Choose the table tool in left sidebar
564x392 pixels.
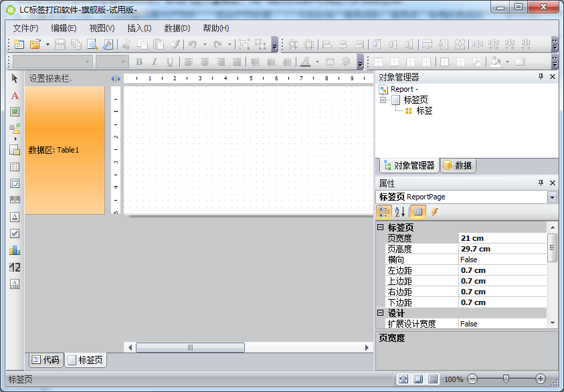tap(14, 167)
